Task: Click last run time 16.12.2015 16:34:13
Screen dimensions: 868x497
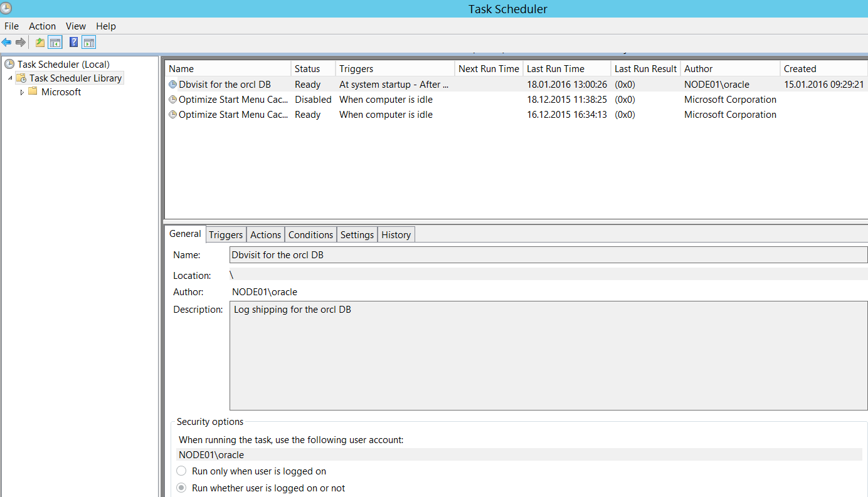Action: point(567,114)
